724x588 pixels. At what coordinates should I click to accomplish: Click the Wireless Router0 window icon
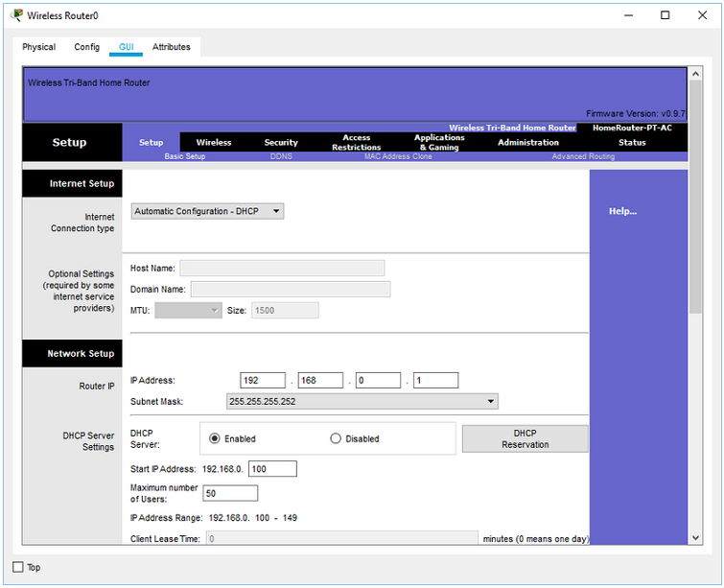click(x=16, y=15)
